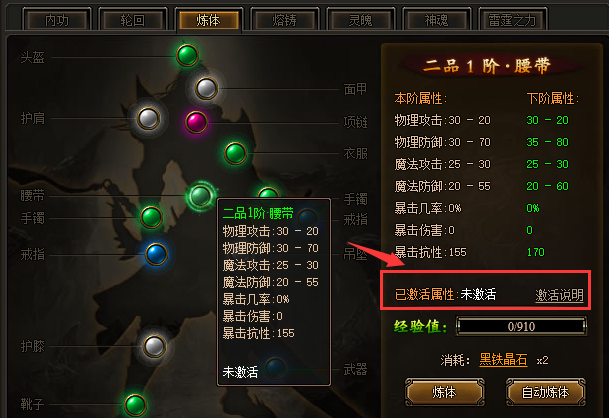Select the green 头盔 helmet orb

(187, 55)
